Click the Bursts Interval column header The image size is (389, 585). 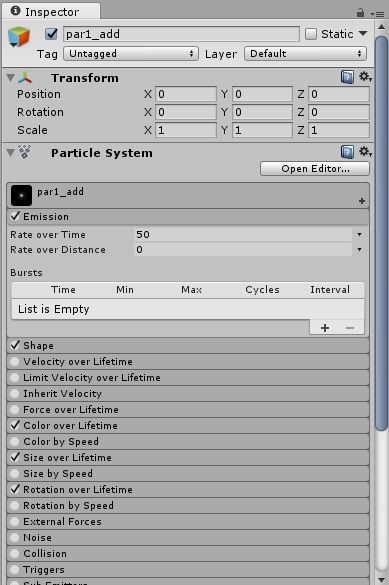click(330, 290)
